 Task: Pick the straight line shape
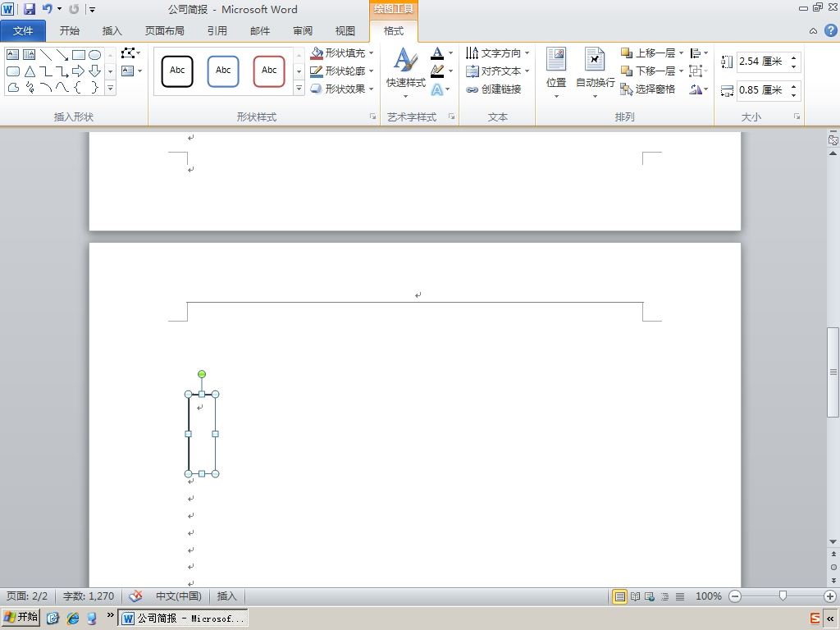46,55
